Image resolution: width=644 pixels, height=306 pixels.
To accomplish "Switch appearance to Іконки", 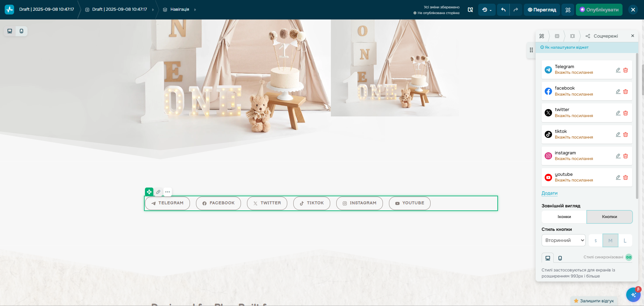I will click(564, 217).
